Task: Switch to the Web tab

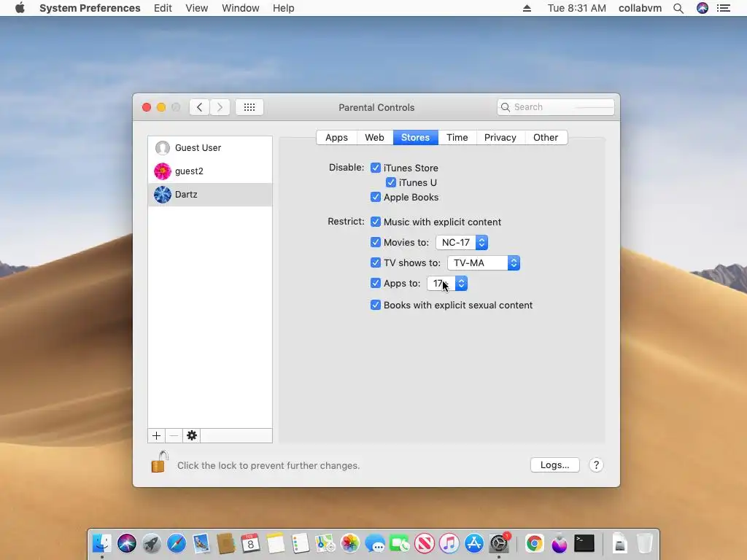Action: (x=374, y=138)
